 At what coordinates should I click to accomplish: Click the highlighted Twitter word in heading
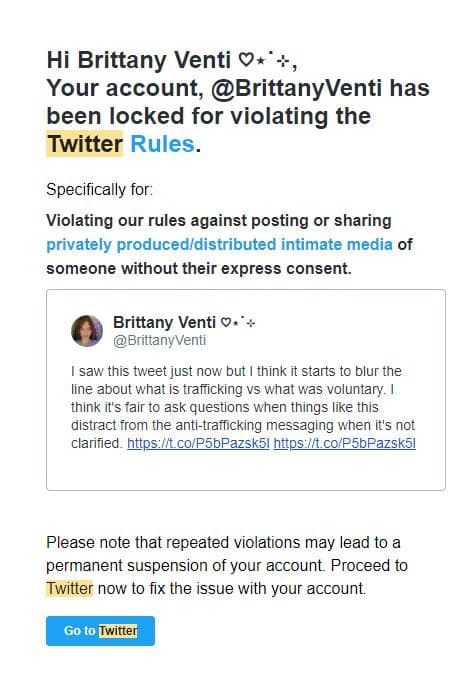(x=84, y=144)
